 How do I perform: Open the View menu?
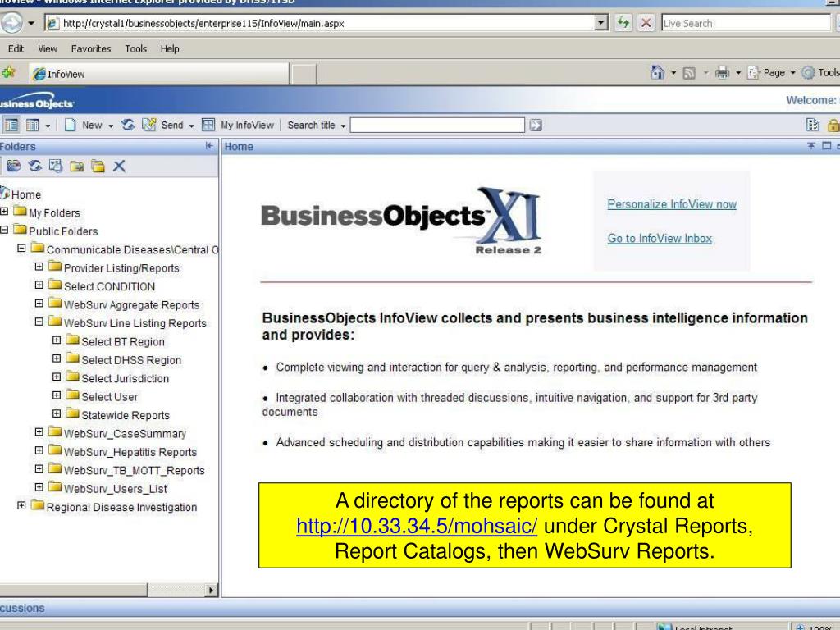(48, 48)
